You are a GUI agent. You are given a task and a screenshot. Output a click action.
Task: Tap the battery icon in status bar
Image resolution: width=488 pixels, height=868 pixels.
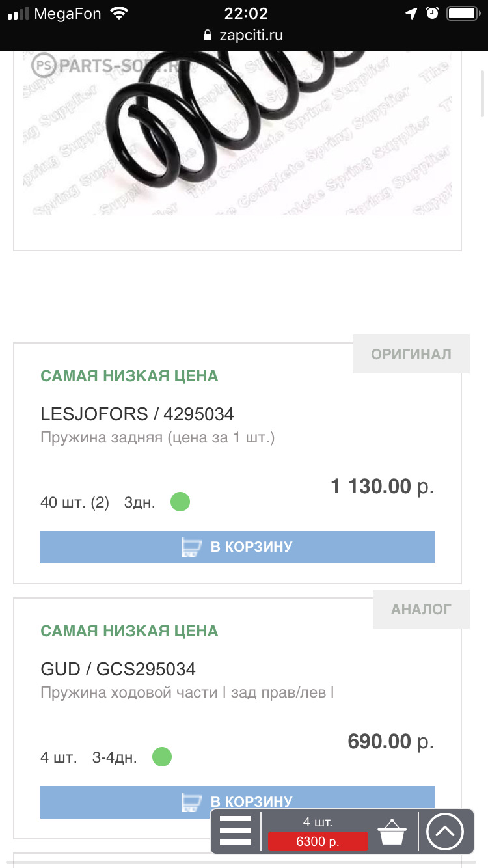[463, 13]
